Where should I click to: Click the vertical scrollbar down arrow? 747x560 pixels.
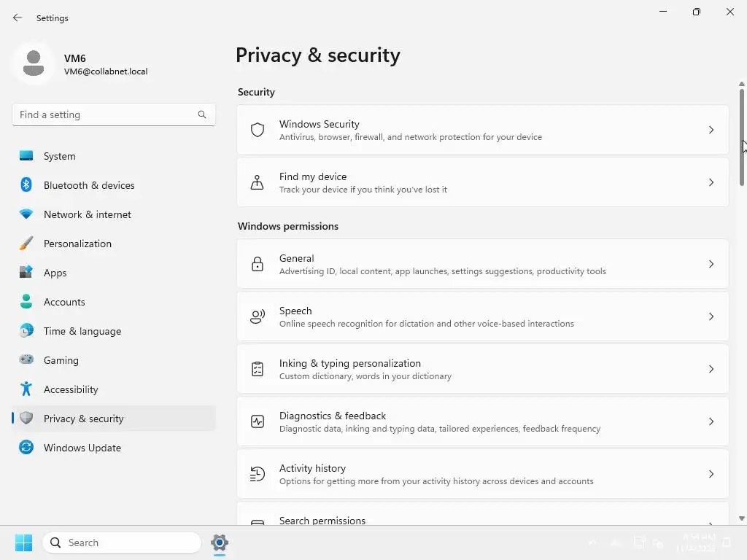(x=742, y=518)
